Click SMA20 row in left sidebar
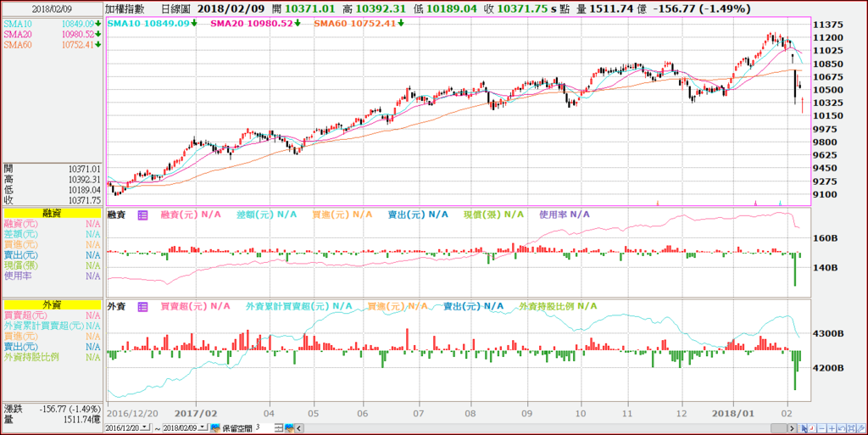This screenshot has width=868, height=435. [x=52, y=34]
